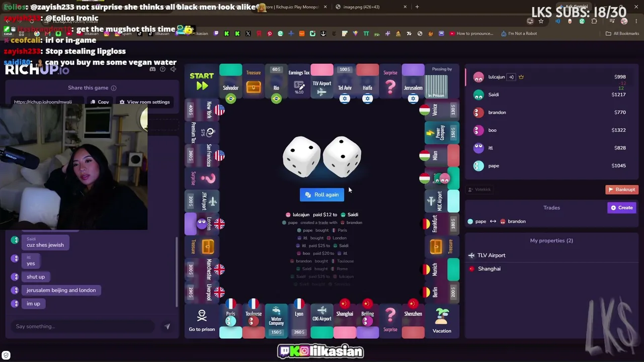
Task: Click the Grammarly extension icon
Action: point(582,21)
